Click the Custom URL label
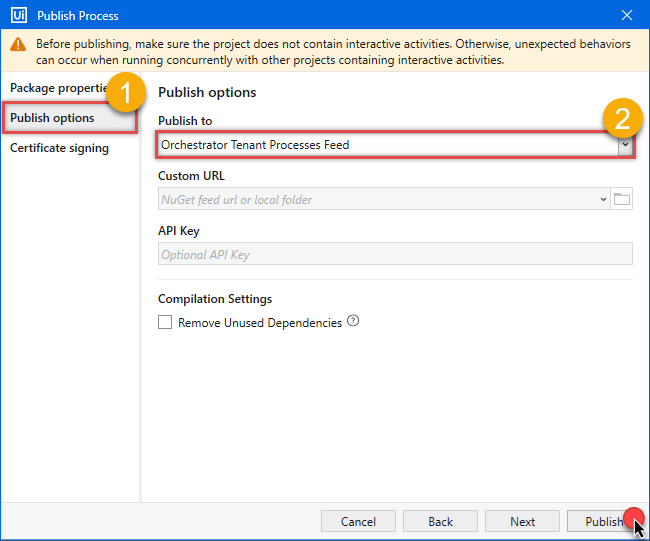The height and width of the screenshot is (541, 650). (x=191, y=176)
